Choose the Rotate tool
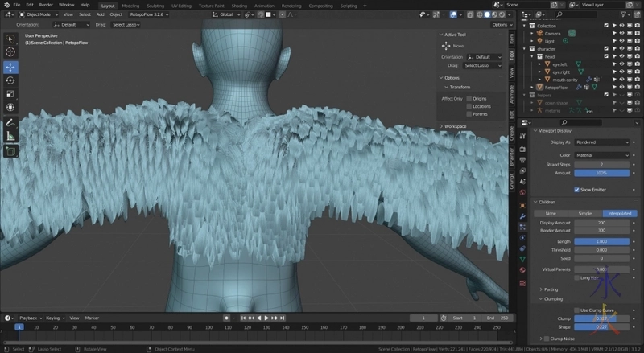 (10, 80)
